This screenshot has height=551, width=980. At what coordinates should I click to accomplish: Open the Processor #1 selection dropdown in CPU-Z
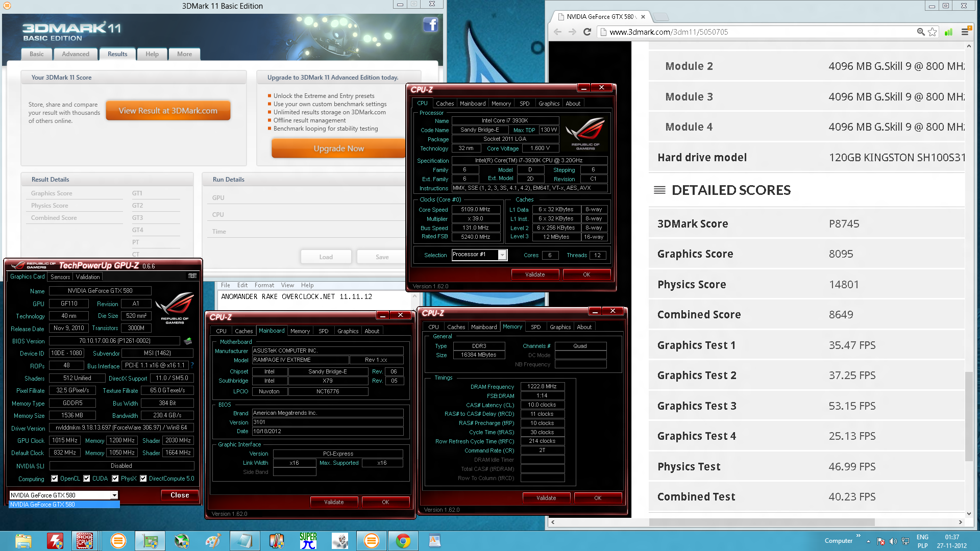[x=502, y=255]
